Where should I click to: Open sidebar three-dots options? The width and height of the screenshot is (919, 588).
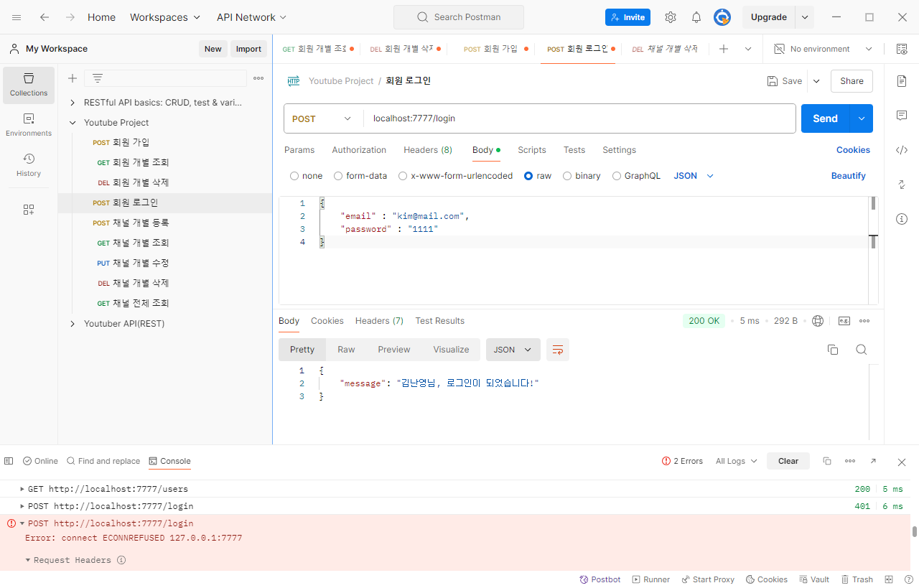(x=258, y=78)
